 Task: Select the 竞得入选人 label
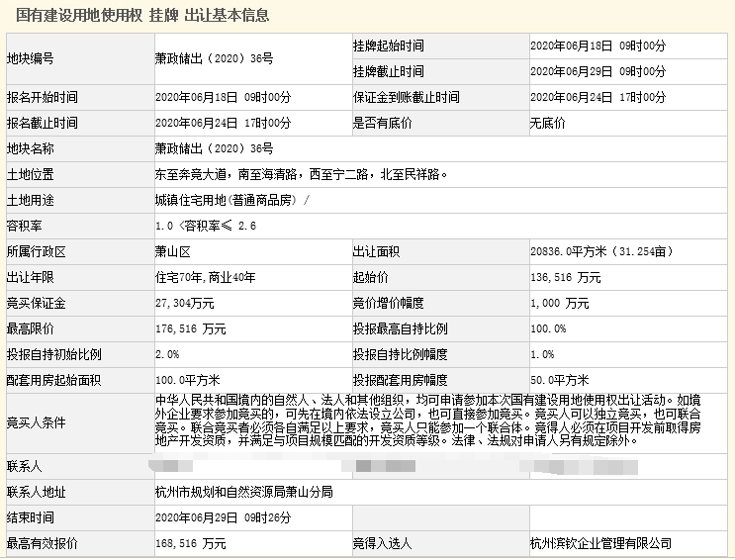383,544
